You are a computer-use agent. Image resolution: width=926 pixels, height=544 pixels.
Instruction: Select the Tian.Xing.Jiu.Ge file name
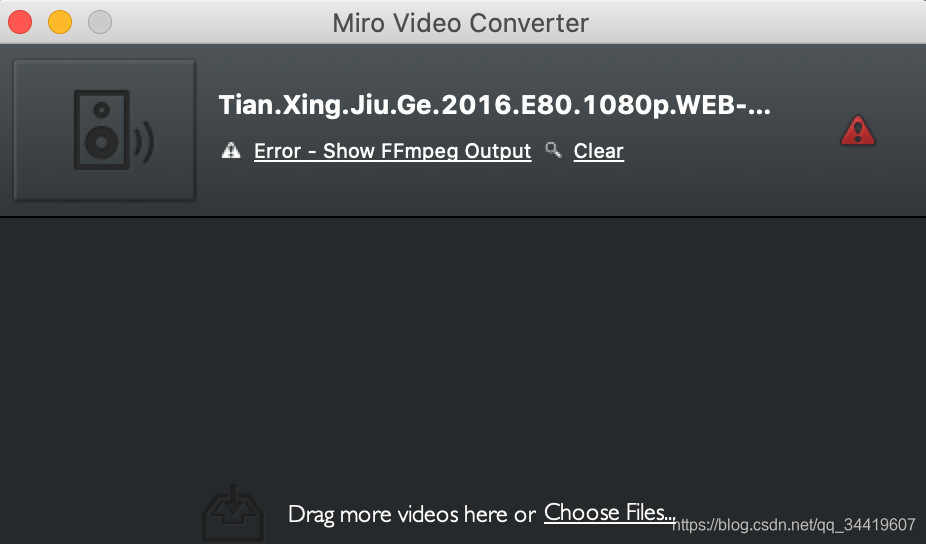click(494, 105)
